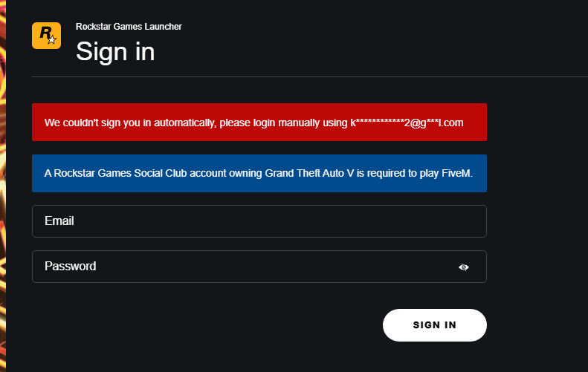This screenshot has height=372, width=588.
Task: Click the 'Rockstar Games Launcher' title text
Action: (x=129, y=27)
